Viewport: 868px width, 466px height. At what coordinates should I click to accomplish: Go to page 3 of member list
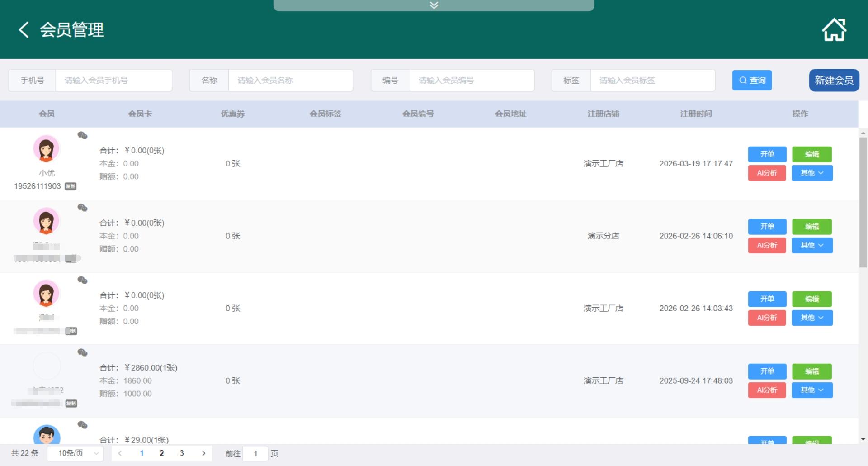pos(182,453)
